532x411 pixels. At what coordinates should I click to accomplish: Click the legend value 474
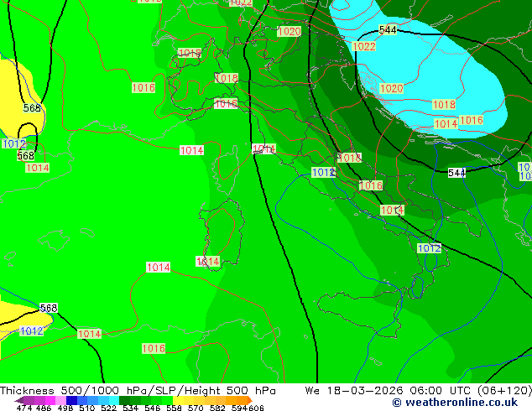click(24, 408)
